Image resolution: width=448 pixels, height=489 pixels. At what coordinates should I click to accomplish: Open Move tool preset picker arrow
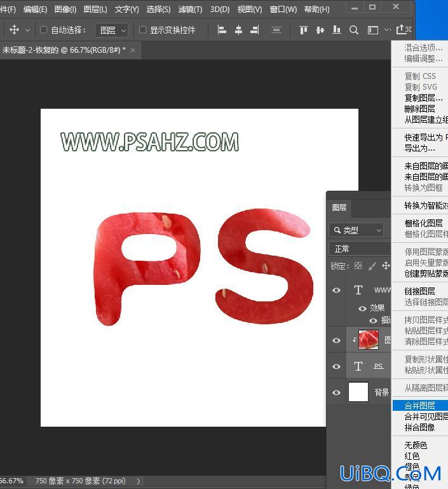point(27,31)
